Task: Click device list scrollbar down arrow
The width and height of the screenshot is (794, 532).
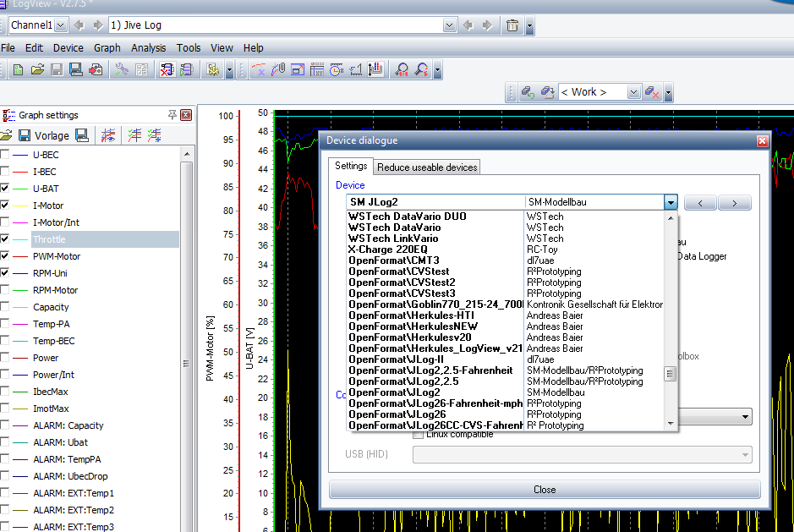Action: point(671,424)
